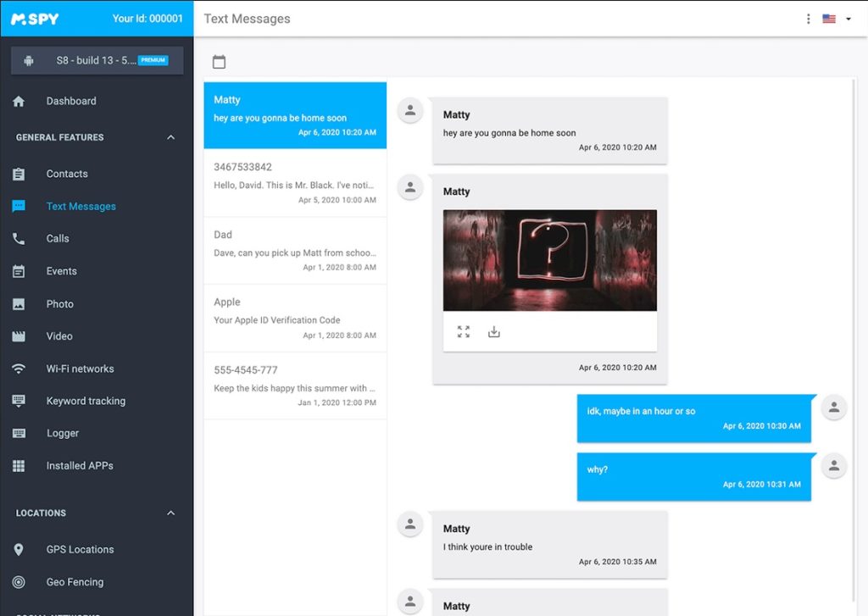Select the conversation with Dad
Screen dimensions: 868x616
click(295, 251)
